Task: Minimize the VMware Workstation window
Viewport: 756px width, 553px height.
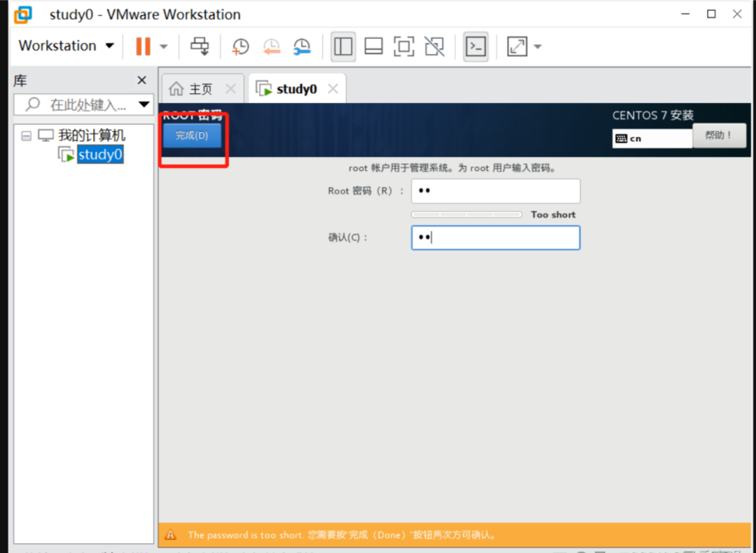Action: (x=685, y=15)
